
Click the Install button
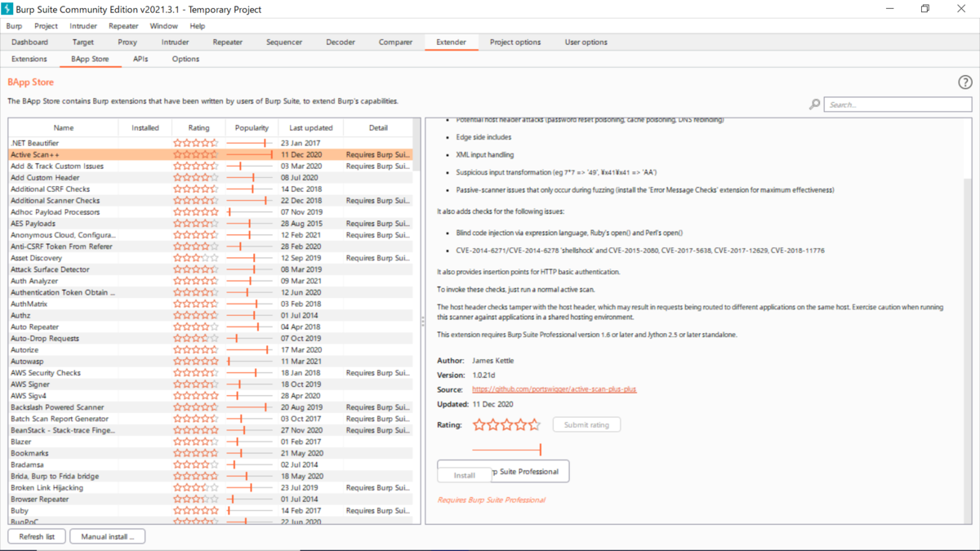click(465, 475)
